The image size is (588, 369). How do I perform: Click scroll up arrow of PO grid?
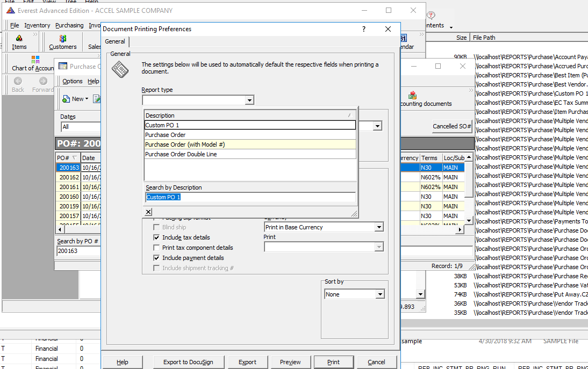pyautogui.click(x=469, y=157)
